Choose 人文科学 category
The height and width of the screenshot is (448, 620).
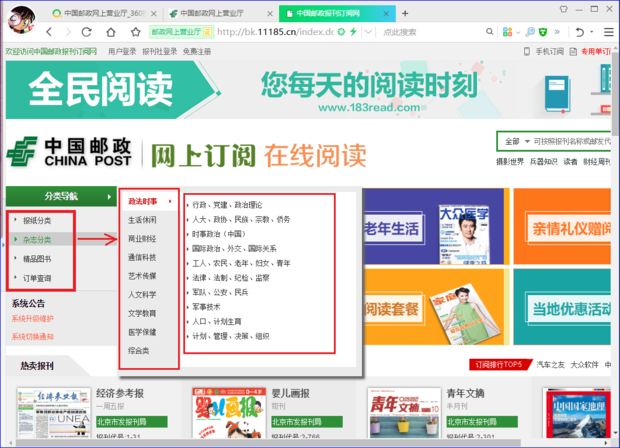click(142, 295)
